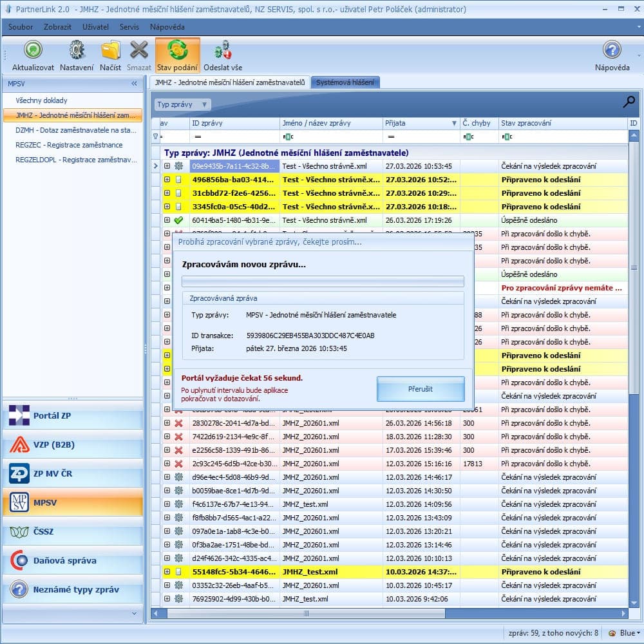Open the Daňová správa module
This screenshot has height=644, width=644.
click(x=73, y=560)
